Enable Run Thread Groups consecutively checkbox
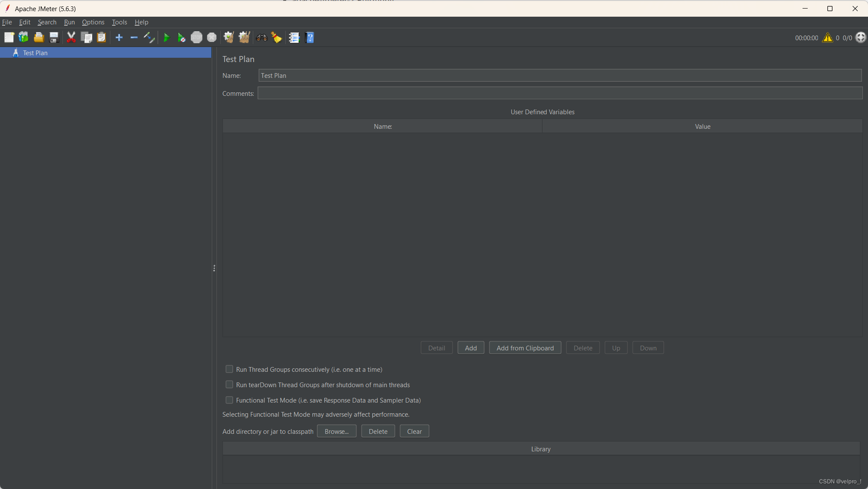This screenshot has width=868, height=489. point(229,369)
